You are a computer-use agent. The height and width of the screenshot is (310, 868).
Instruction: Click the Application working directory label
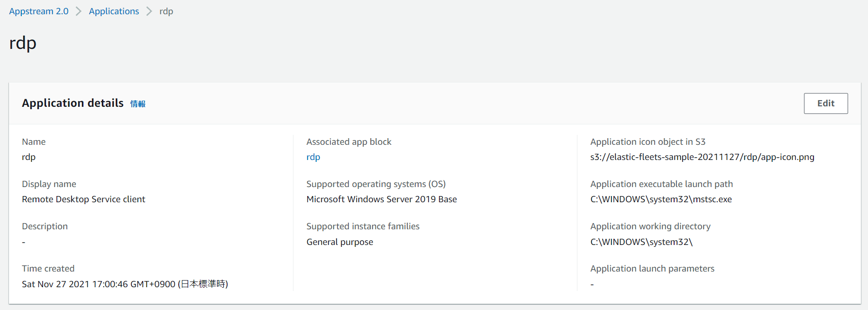pos(650,226)
